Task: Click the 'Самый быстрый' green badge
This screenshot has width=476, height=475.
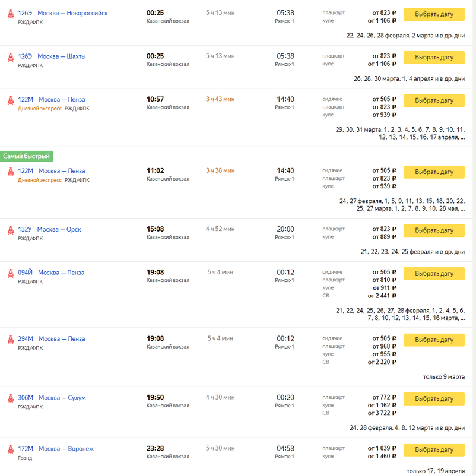Action: tap(26, 156)
